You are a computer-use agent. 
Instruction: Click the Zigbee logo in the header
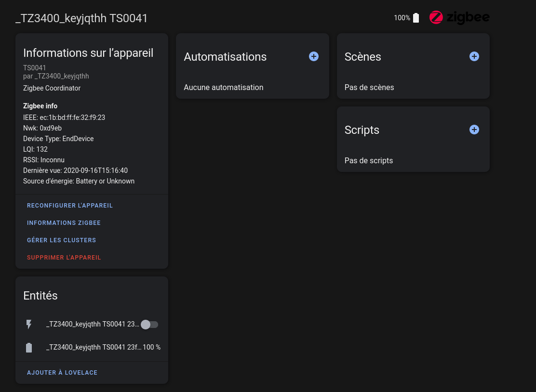coord(459,18)
